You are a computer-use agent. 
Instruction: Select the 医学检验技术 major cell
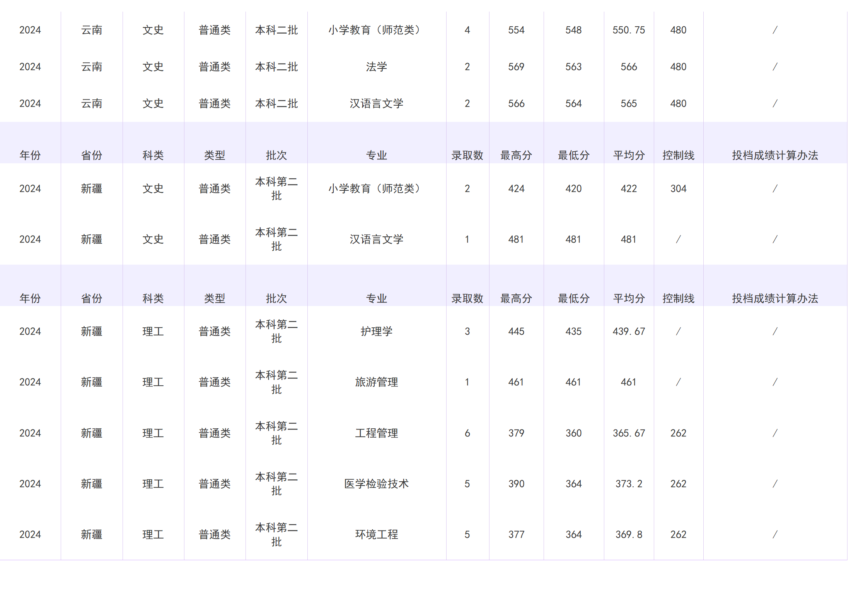(x=377, y=484)
